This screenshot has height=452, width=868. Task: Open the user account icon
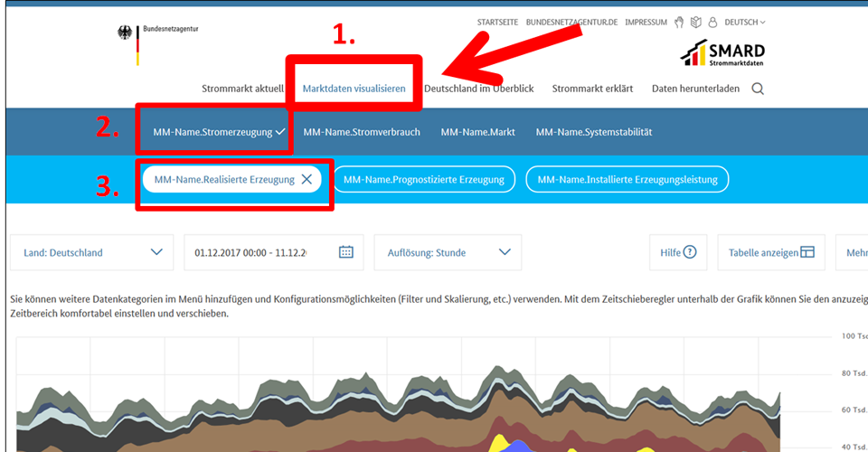pyautogui.click(x=713, y=22)
